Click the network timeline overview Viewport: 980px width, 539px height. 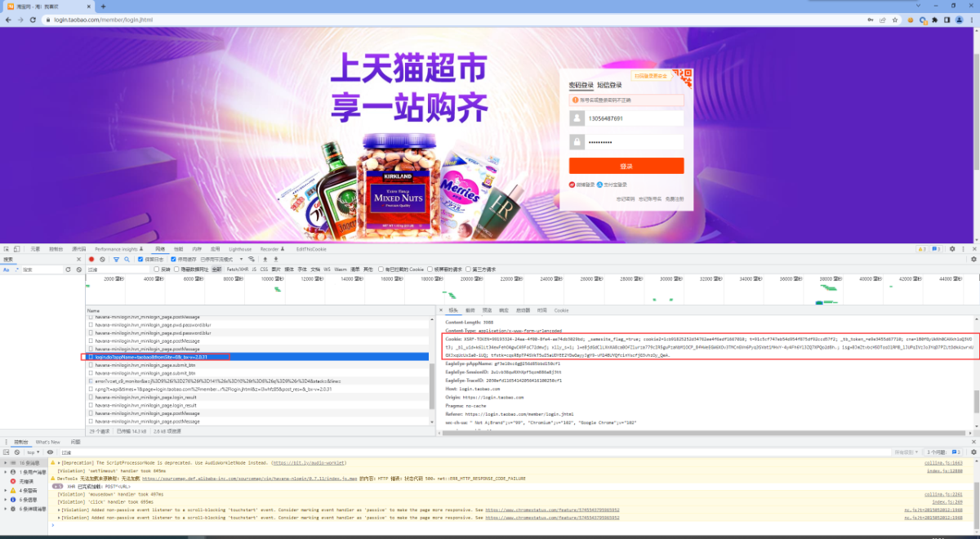click(x=531, y=290)
